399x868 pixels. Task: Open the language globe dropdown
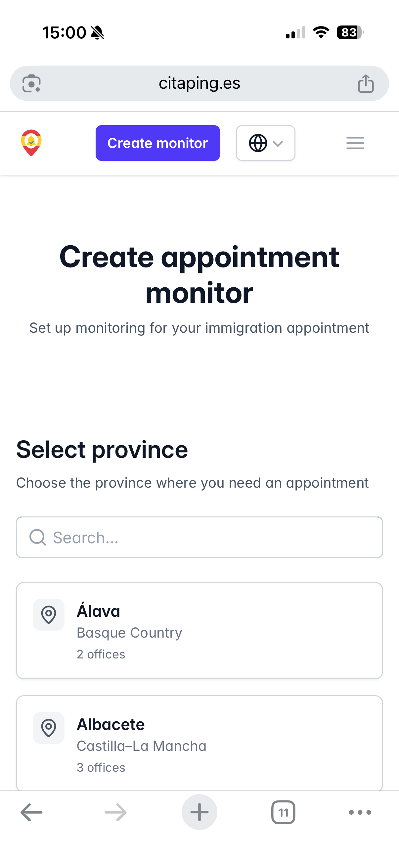tap(265, 143)
